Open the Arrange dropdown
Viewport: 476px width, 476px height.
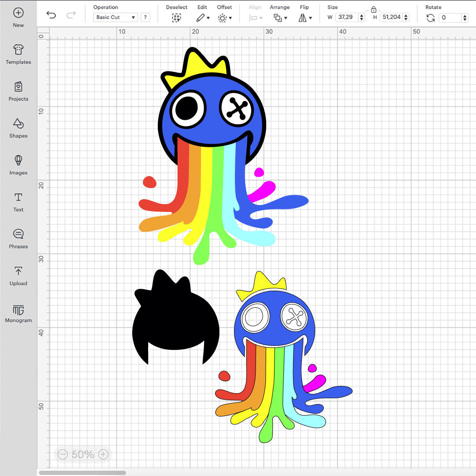(x=280, y=18)
